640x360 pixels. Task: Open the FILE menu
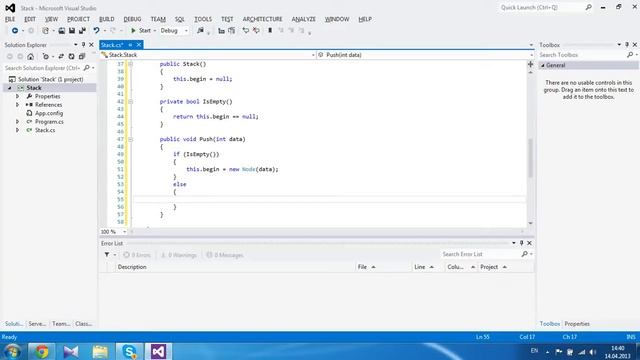[x=10, y=19]
